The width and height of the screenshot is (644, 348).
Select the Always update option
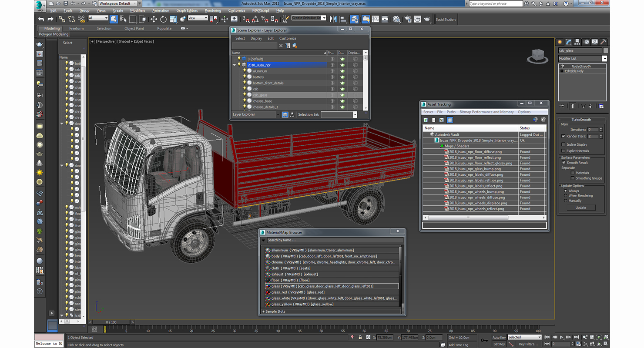(566, 191)
